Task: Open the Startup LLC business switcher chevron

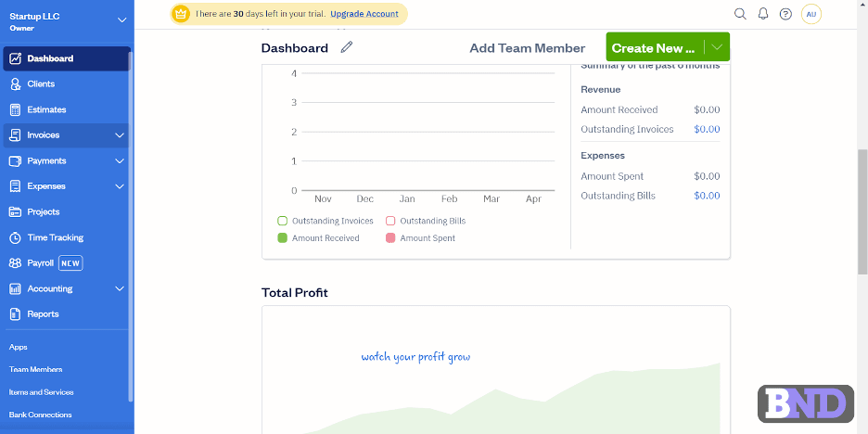Action: coord(122,20)
